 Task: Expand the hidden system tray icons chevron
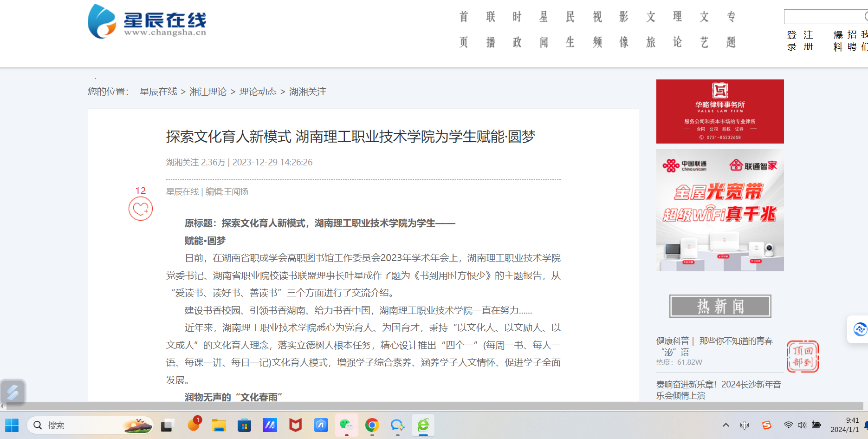726,425
